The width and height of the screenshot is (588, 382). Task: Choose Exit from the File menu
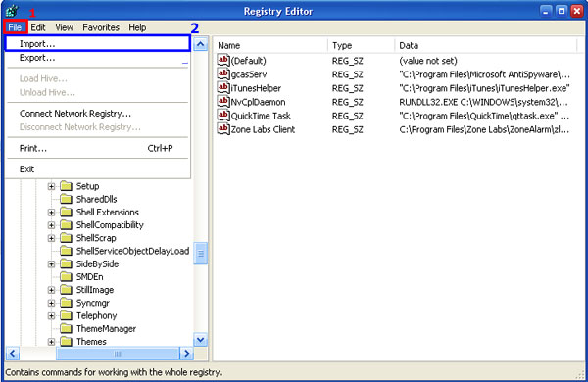point(98,169)
